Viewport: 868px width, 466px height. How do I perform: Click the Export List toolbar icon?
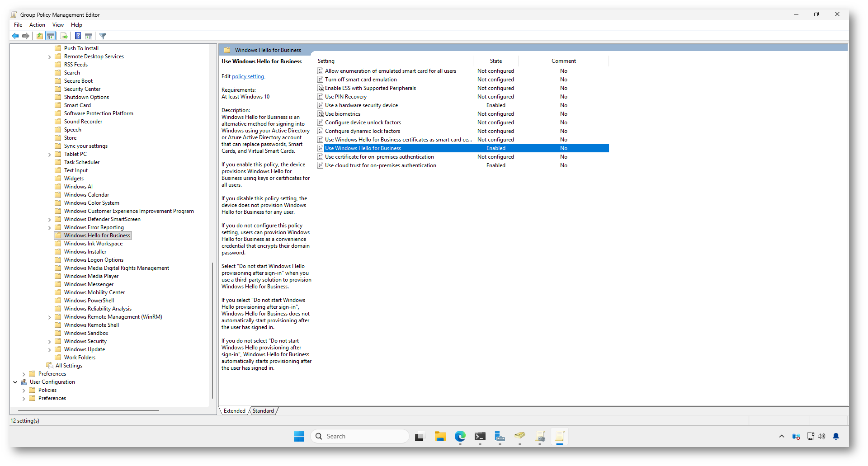click(64, 36)
